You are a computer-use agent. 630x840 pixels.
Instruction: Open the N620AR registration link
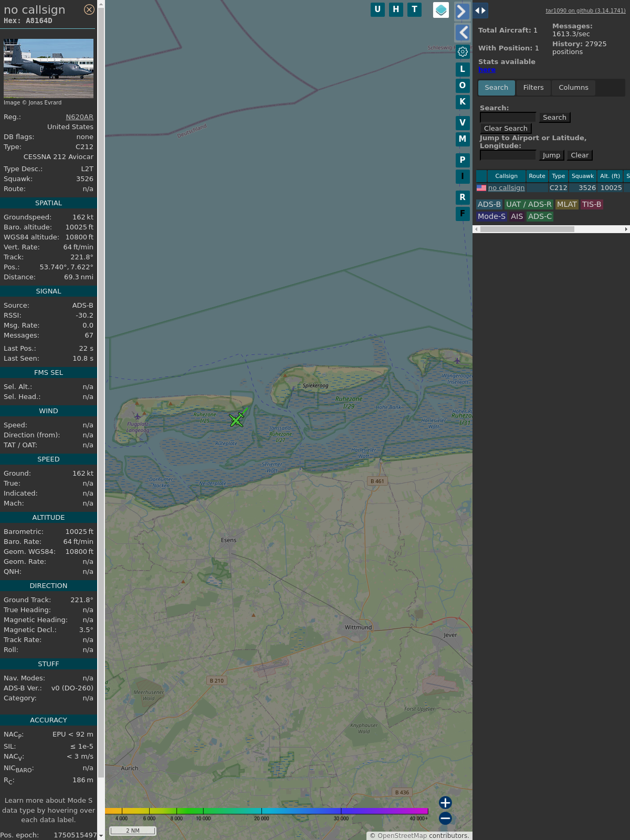point(79,117)
